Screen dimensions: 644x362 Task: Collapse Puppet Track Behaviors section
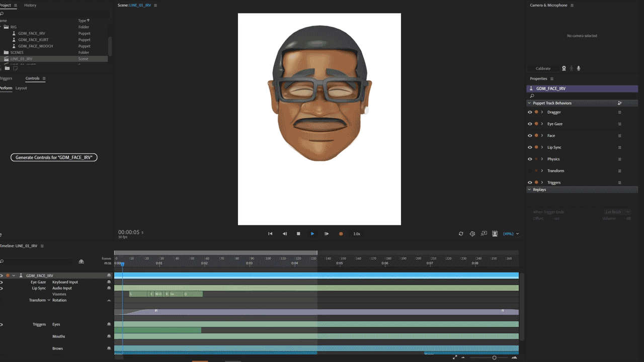point(529,103)
